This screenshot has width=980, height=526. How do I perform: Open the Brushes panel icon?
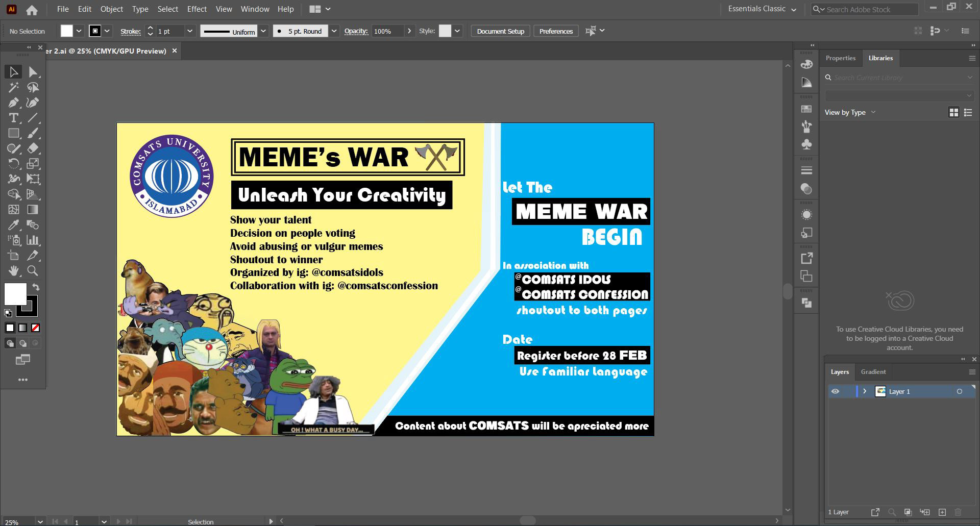pos(806,127)
